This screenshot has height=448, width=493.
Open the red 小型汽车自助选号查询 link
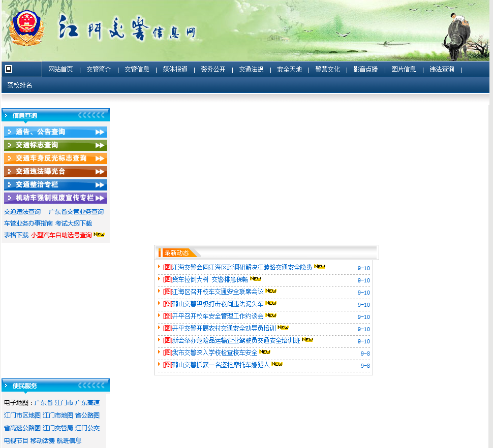click(61, 235)
